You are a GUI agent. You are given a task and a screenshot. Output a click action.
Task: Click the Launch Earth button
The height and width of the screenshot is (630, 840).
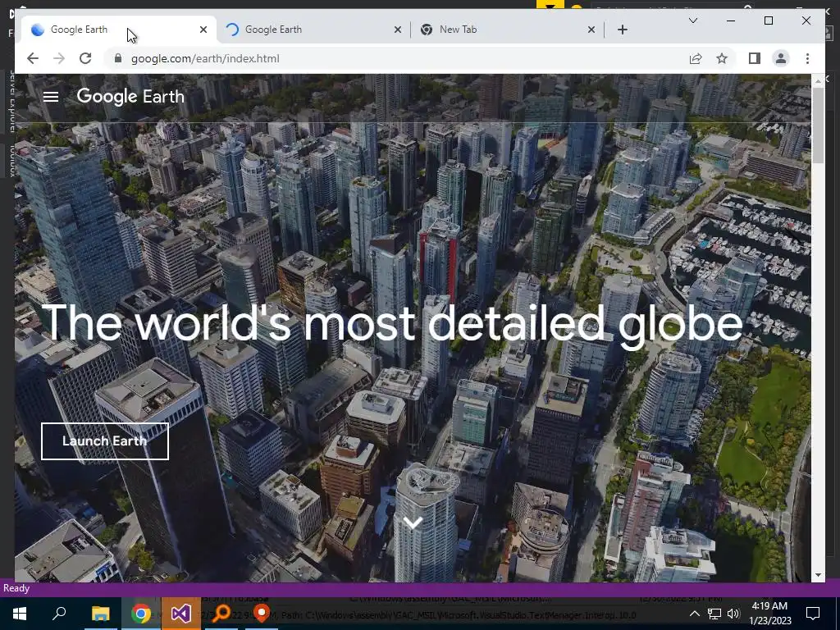click(x=105, y=441)
